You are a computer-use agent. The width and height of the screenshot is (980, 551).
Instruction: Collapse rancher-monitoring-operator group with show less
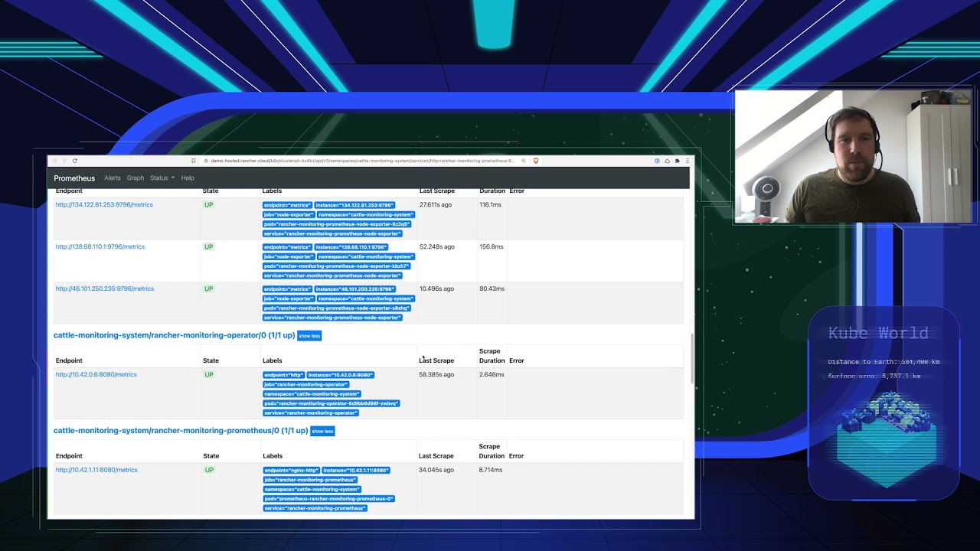309,336
